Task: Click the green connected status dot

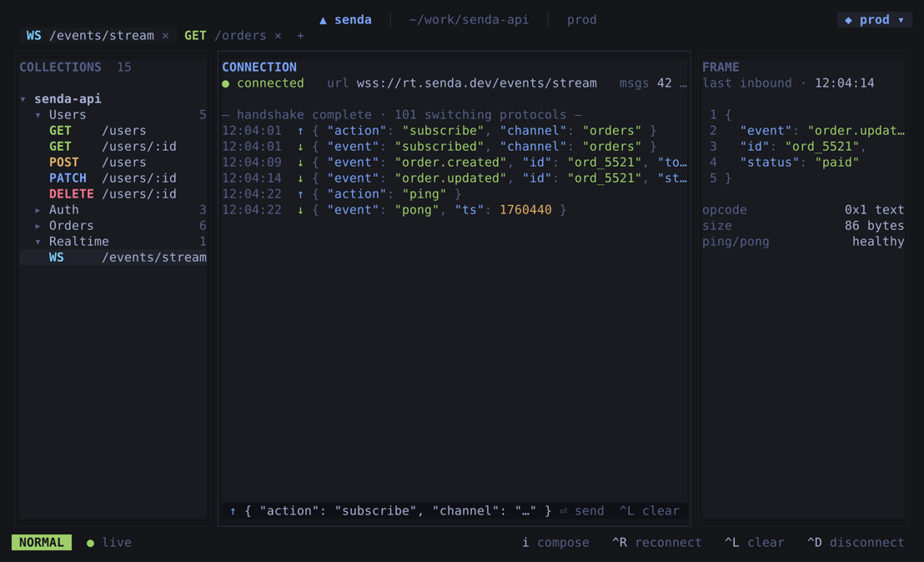Action: pyautogui.click(x=226, y=83)
